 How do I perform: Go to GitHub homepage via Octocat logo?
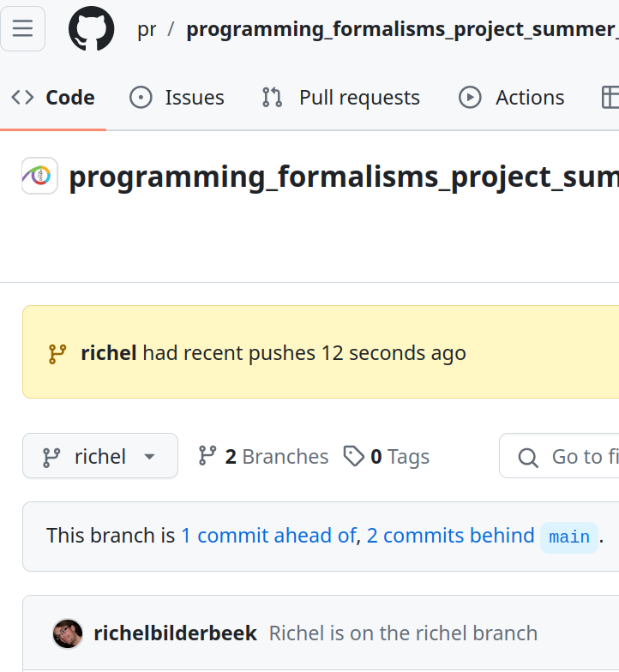pos(91,29)
